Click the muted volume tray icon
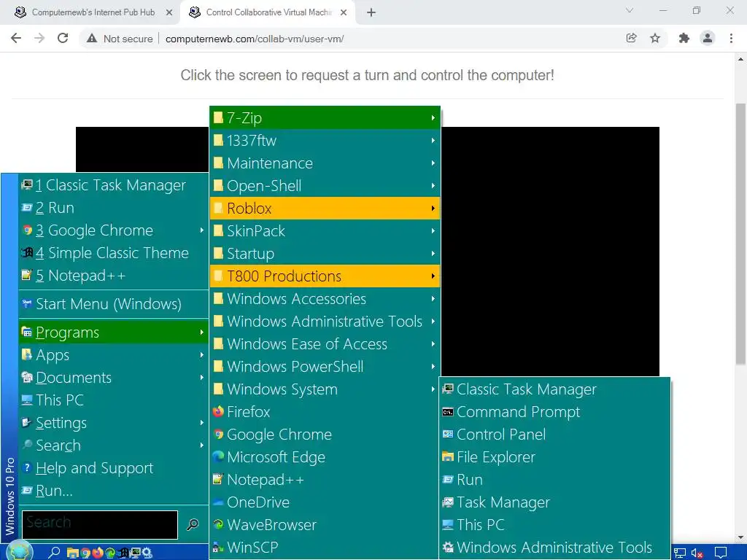 697,553
